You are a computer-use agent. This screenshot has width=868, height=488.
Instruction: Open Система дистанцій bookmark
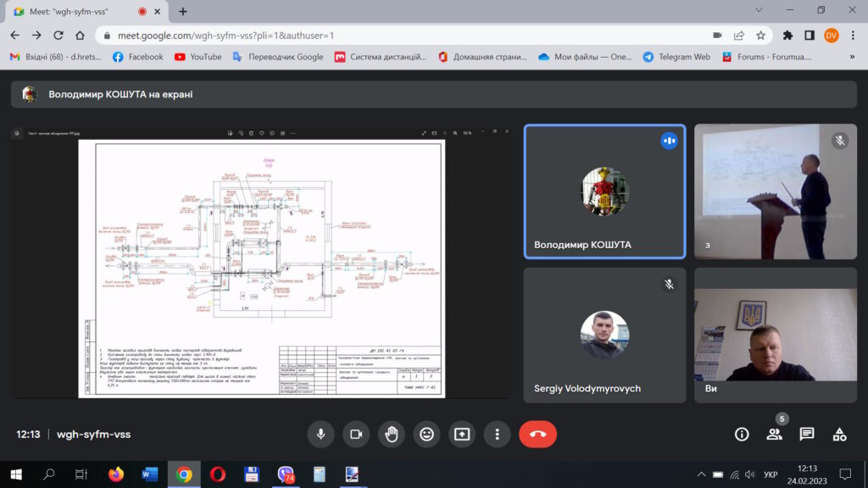(x=381, y=57)
